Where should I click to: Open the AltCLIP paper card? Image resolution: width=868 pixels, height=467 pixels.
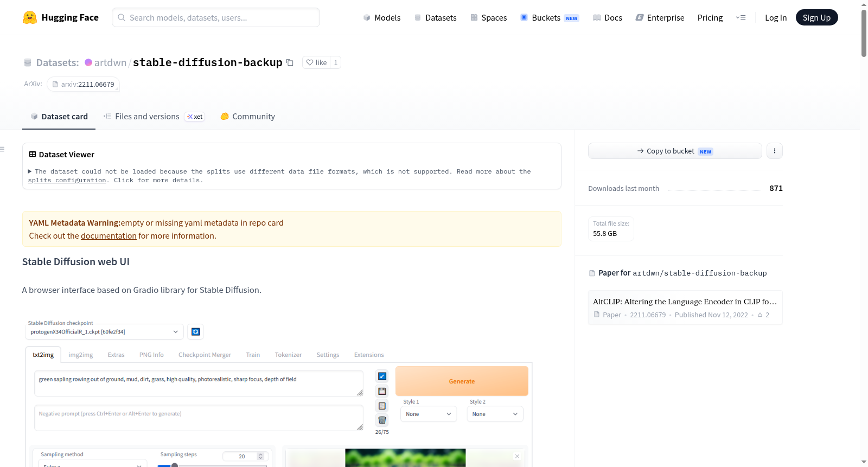(x=685, y=308)
